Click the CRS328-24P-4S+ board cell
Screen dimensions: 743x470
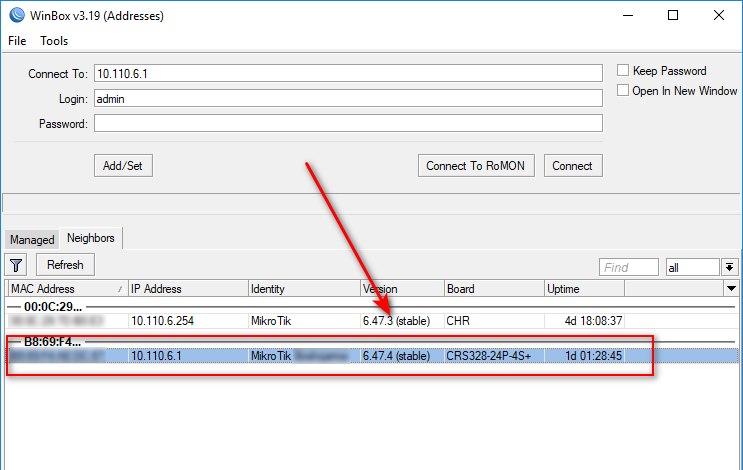pyautogui.click(x=489, y=356)
